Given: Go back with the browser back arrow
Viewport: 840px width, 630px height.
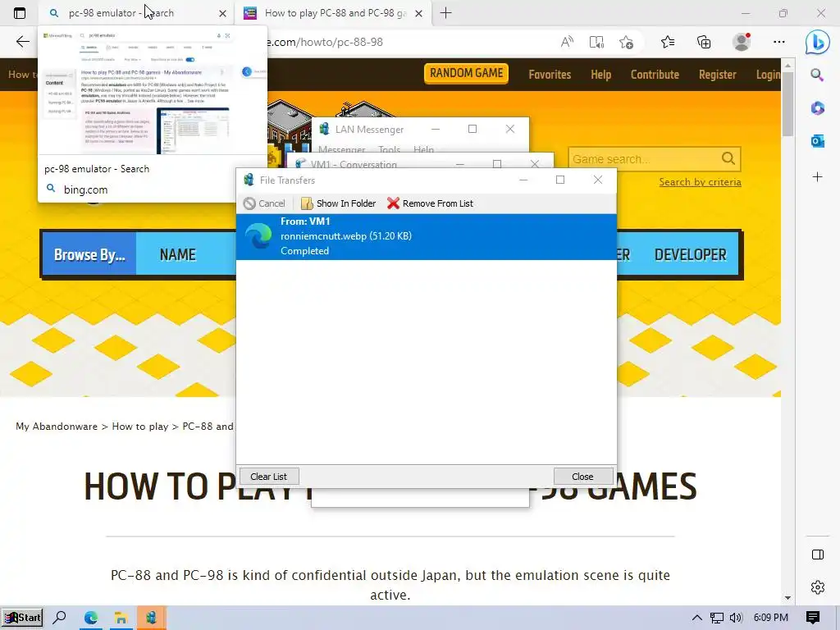Looking at the screenshot, I should click(22, 42).
